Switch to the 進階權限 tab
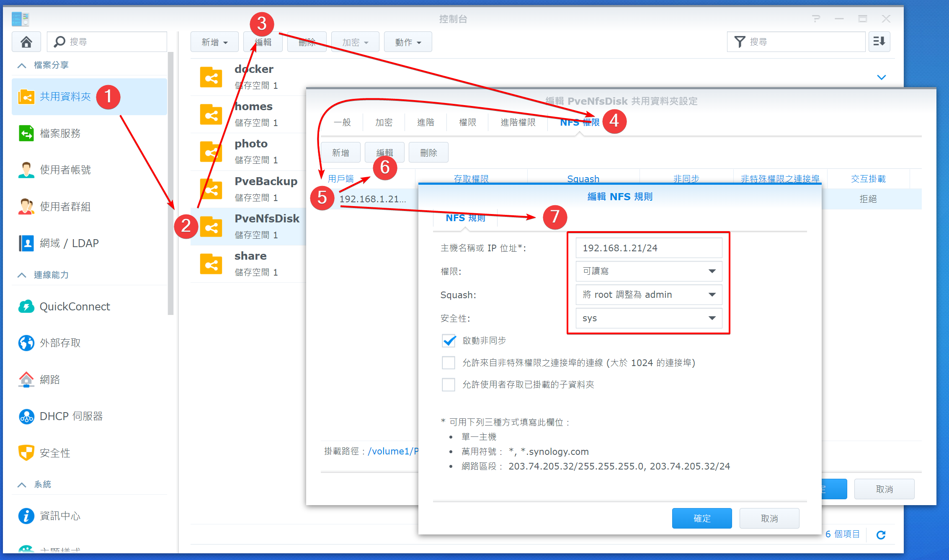 (x=518, y=122)
